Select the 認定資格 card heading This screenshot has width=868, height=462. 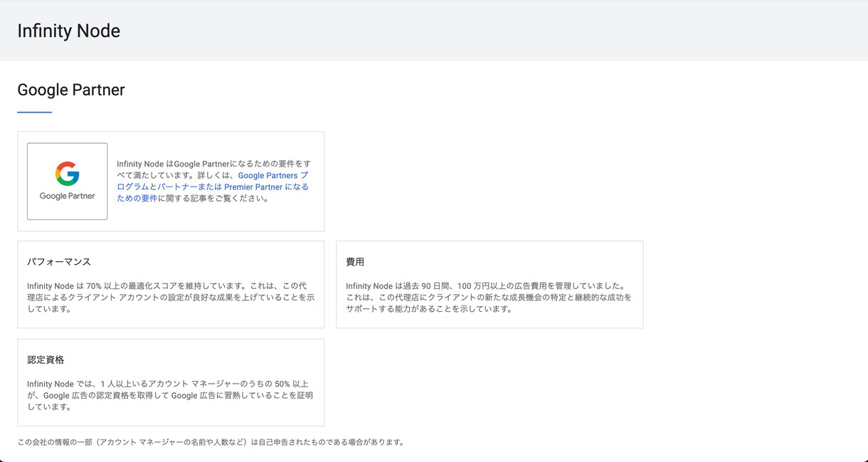46,359
